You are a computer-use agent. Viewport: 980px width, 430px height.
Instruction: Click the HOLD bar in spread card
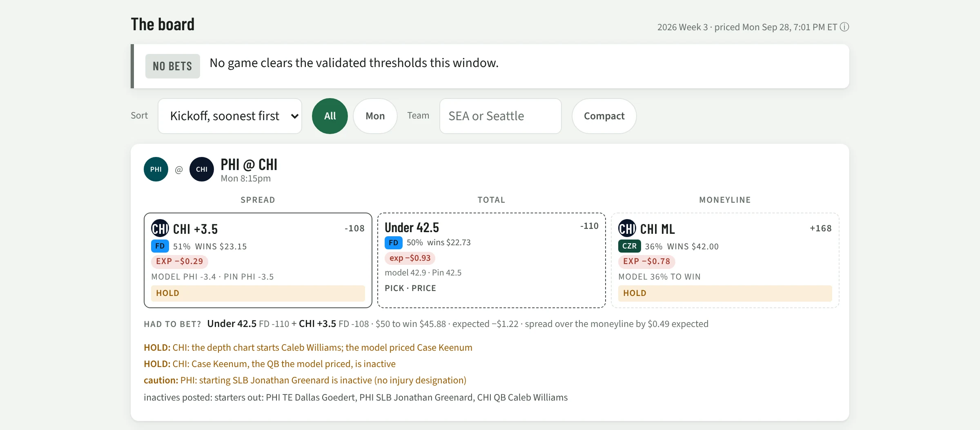(258, 293)
